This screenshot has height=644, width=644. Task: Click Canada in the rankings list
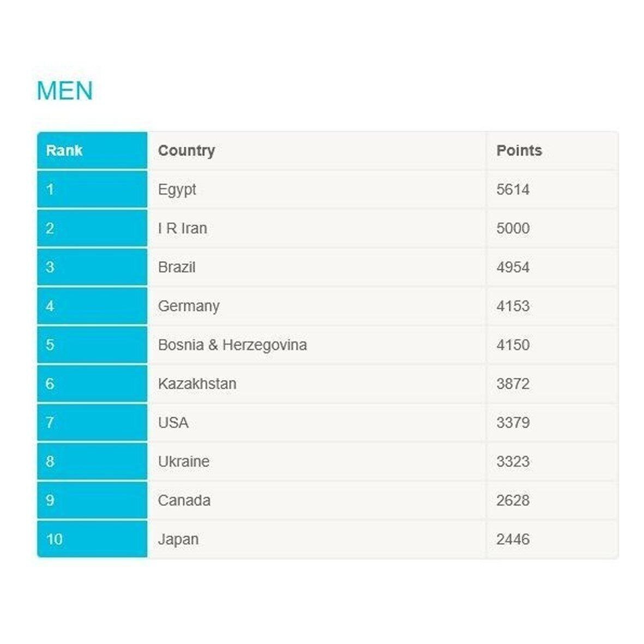pyautogui.click(x=184, y=500)
